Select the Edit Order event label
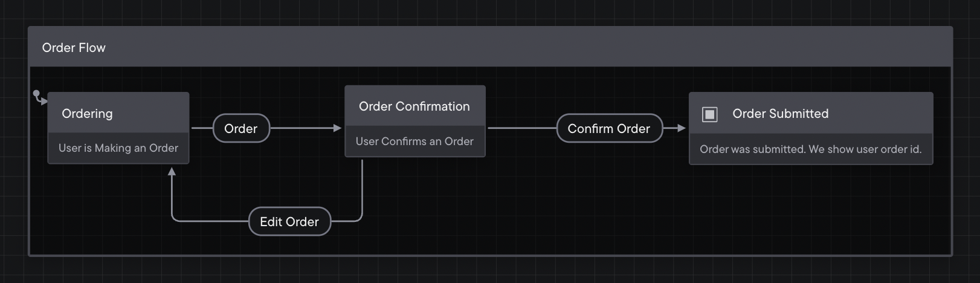The height and width of the screenshot is (283, 980). pyautogui.click(x=289, y=221)
